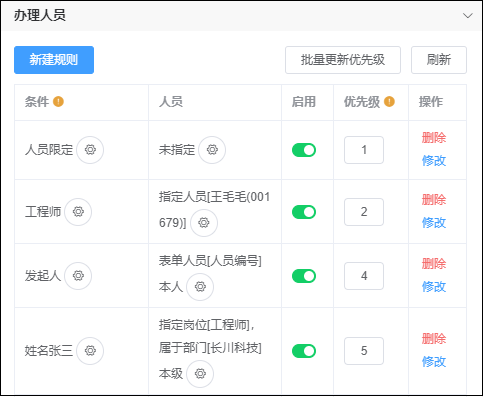This screenshot has height=397, width=483.
Task: Click 修改 for the 发起人 rule
Action: pos(434,286)
